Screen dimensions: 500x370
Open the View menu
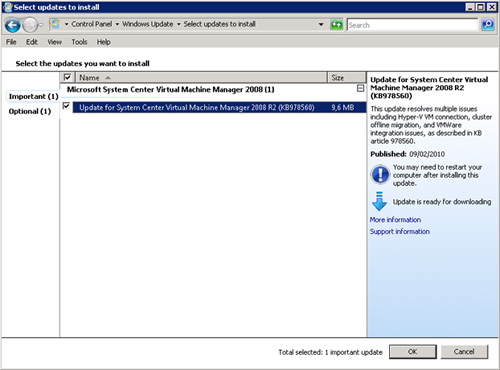point(54,42)
